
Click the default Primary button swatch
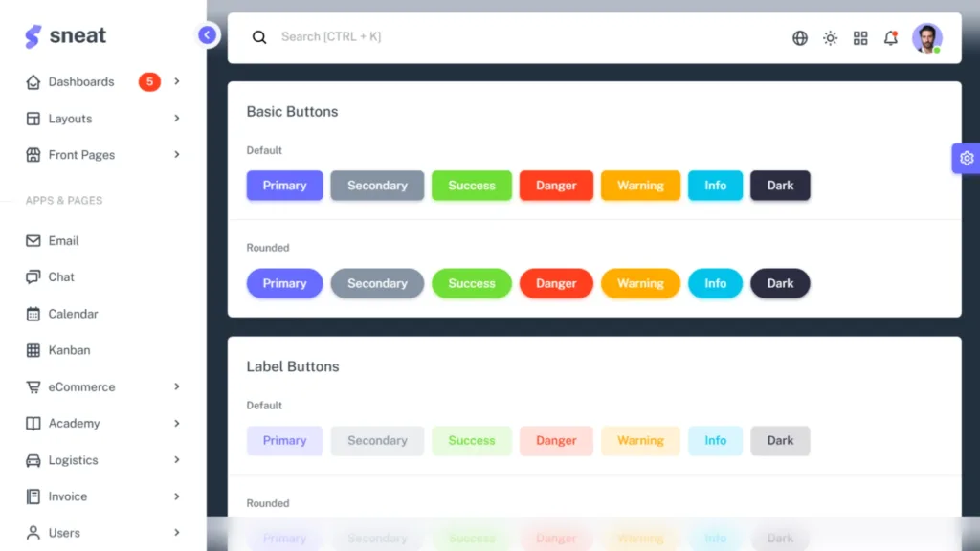(x=284, y=185)
